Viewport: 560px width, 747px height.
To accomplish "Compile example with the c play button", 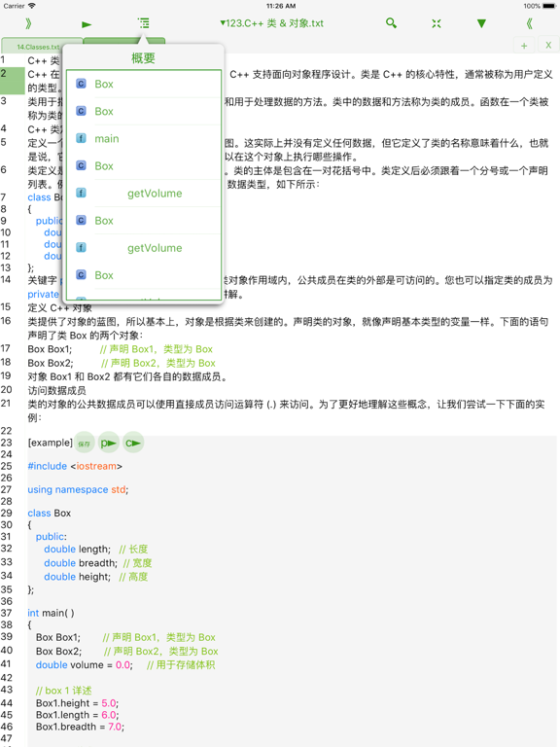I will (133, 444).
